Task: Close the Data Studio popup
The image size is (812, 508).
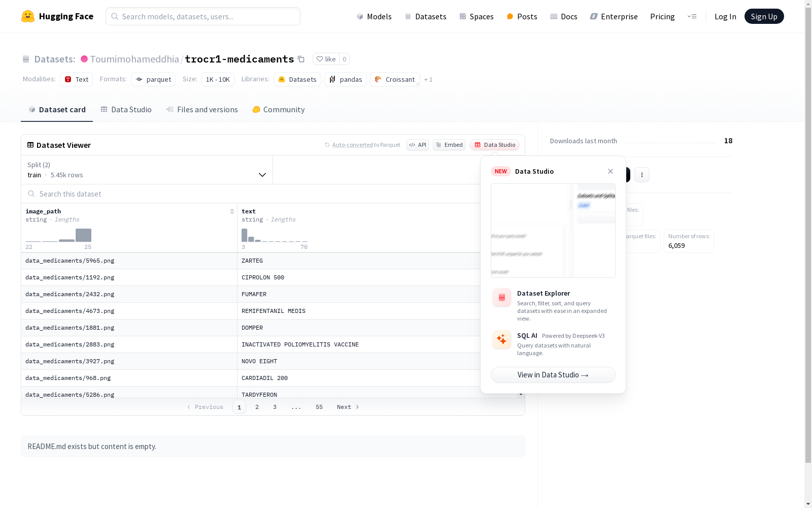Action: pos(611,171)
